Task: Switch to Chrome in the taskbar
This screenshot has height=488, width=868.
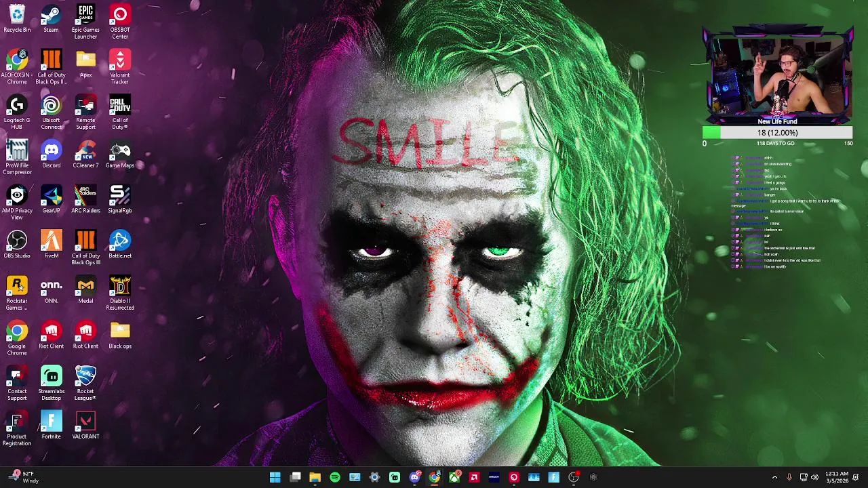Action: point(434,477)
